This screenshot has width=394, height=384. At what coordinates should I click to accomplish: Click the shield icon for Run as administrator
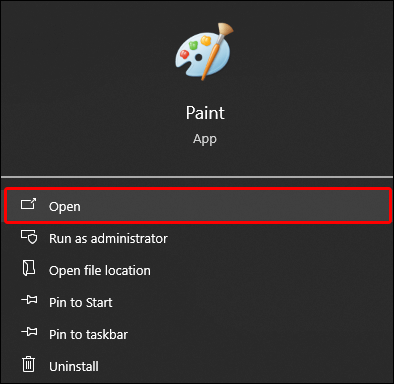(x=29, y=237)
